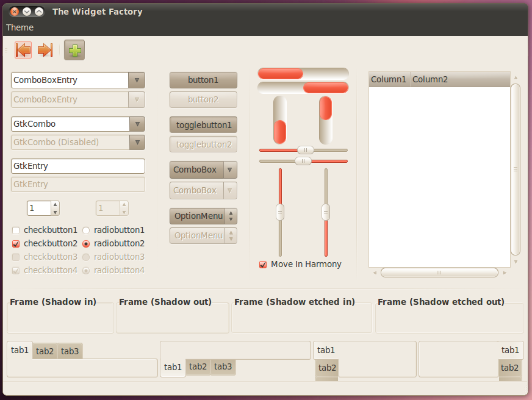Click the tree view vertical scrollbar
The image size is (532, 400).
tap(516, 169)
